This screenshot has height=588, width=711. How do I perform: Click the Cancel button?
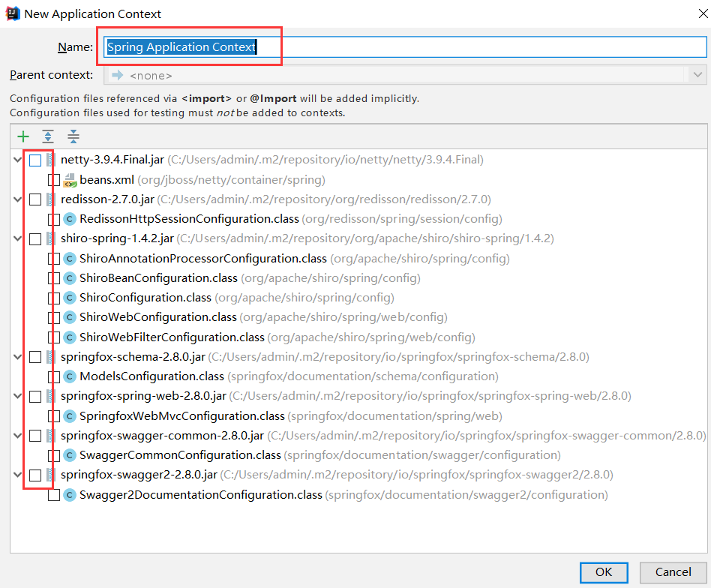pos(673,572)
